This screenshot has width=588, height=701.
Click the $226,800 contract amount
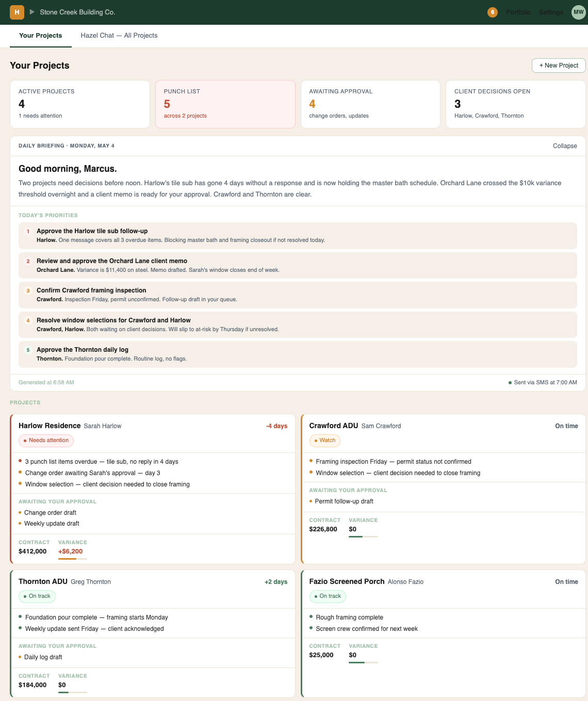pos(323,529)
